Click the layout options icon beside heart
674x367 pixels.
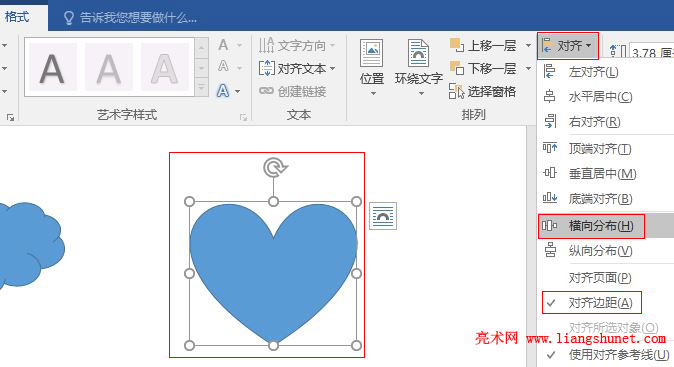point(383,216)
